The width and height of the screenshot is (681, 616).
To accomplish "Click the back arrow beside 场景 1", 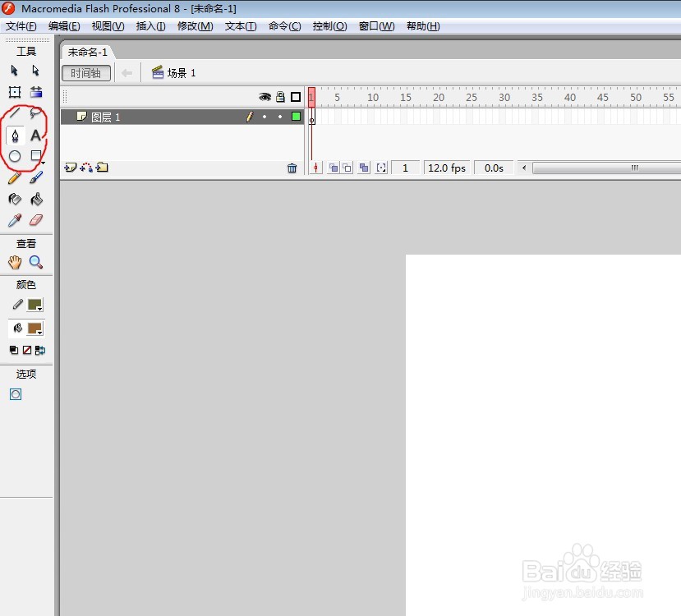I will pyautogui.click(x=127, y=73).
